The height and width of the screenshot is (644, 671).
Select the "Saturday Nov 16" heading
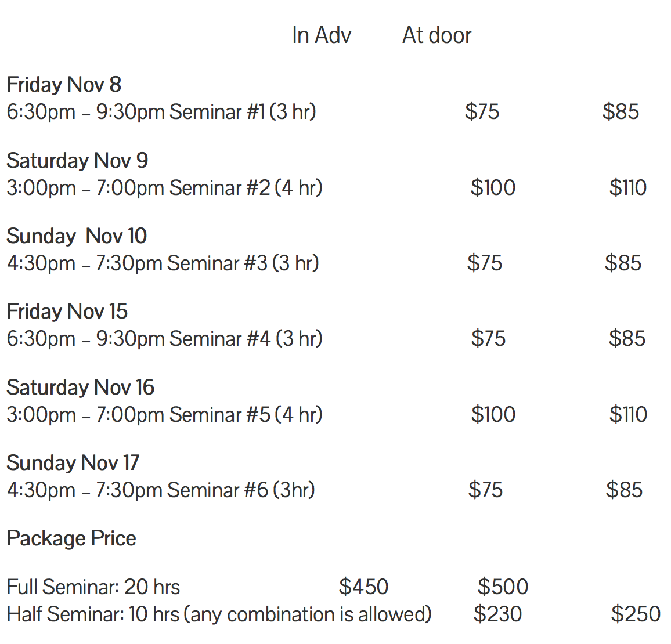click(x=80, y=388)
